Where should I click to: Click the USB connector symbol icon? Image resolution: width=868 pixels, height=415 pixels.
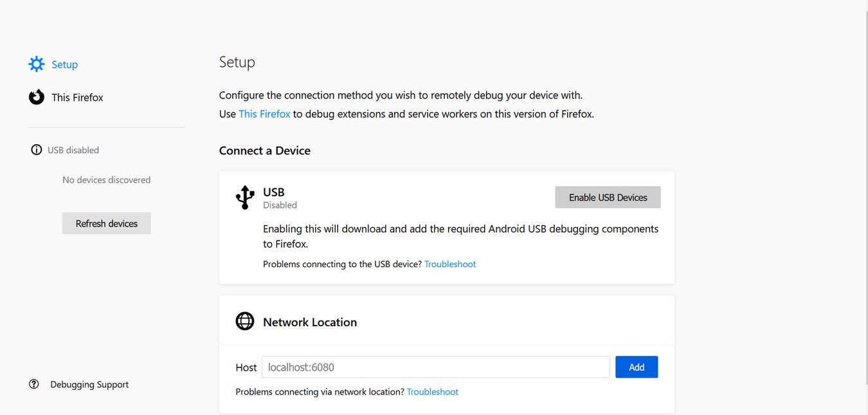[245, 197]
